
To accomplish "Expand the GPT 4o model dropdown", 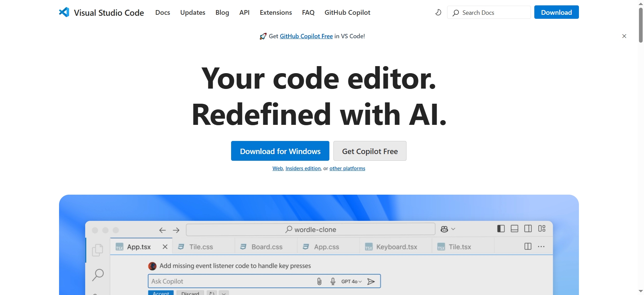I will pos(352,282).
